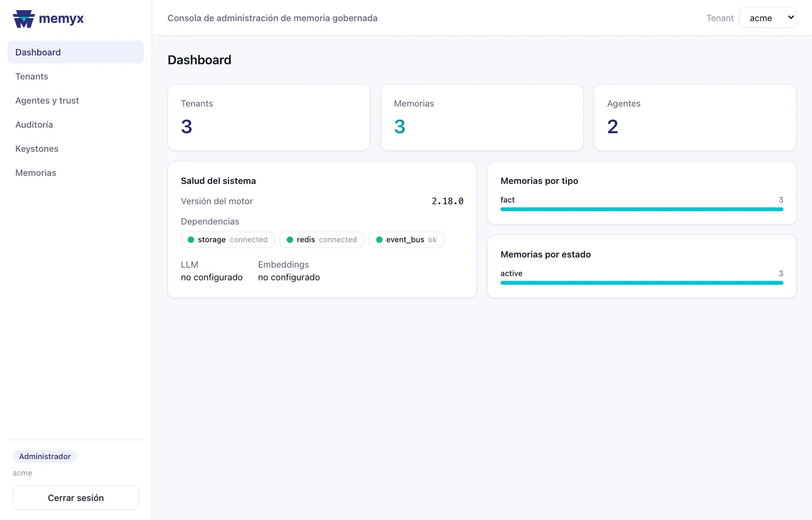Viewport: 812px width, 520px height.
Task: Open the Auditoría sidebar item
Action: pyautogui.click(x=75, y=125)
